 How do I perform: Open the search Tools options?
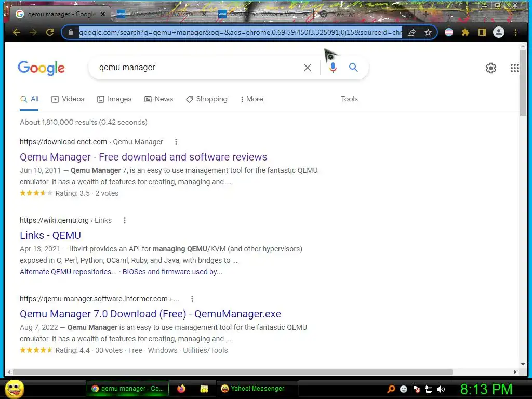(349, 99)
